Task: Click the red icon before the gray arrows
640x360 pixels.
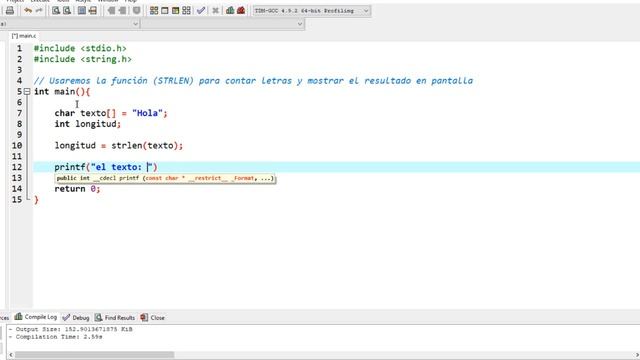Action: (x=93, y=11)
